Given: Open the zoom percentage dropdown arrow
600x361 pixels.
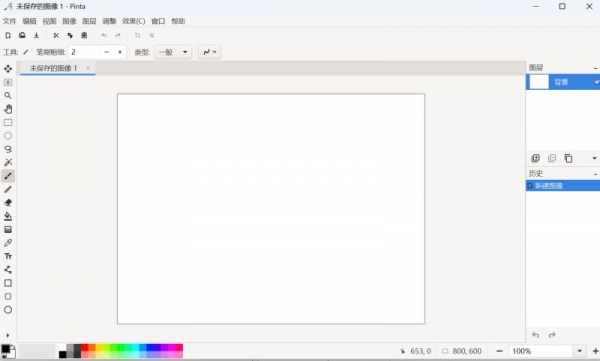Looking at the screenshot, I should 579,351.
